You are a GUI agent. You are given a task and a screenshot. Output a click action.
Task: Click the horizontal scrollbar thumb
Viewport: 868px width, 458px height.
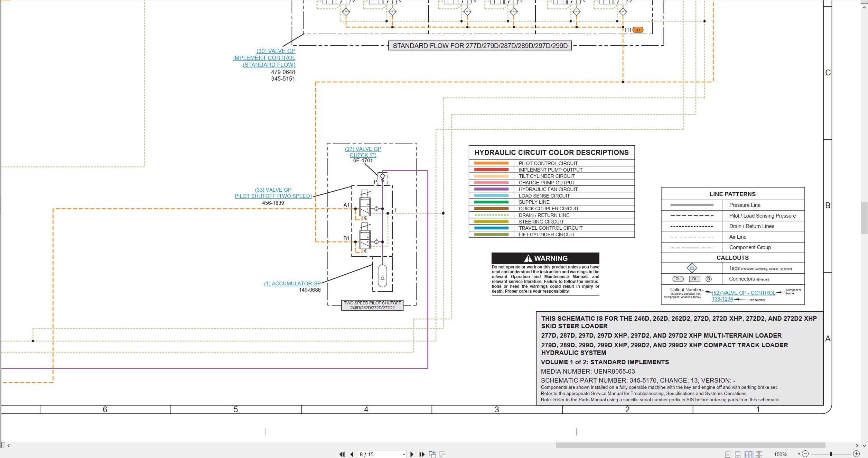pyautogui.click(x=690, y=446)
